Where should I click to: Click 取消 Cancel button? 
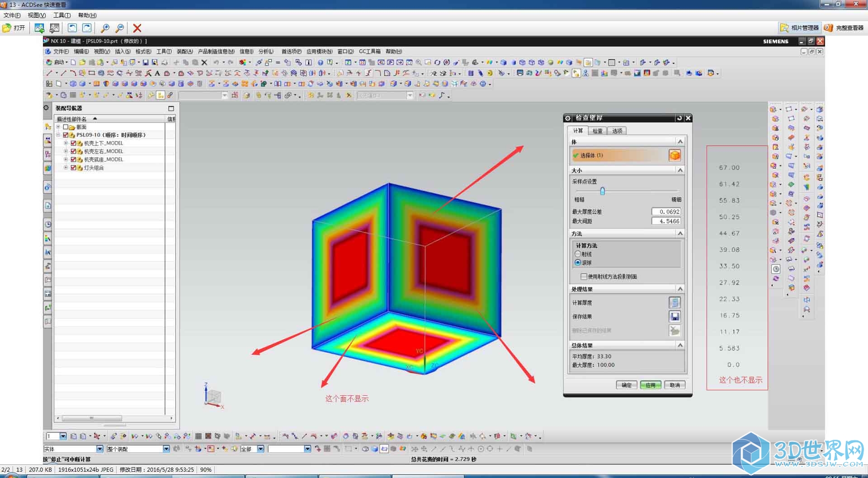click(x=675, y=385)
